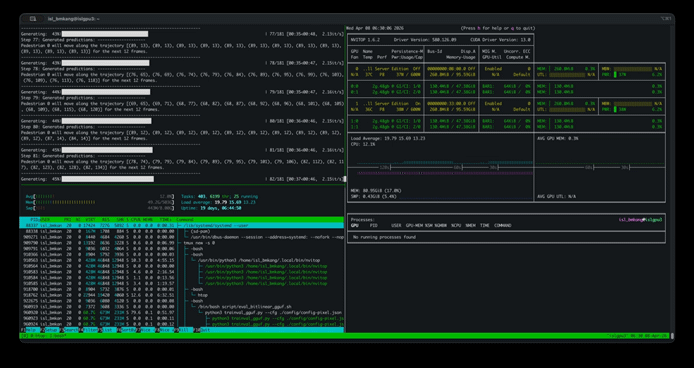Click the Driver Version 580.126.09 text

[x=425, y=39]
